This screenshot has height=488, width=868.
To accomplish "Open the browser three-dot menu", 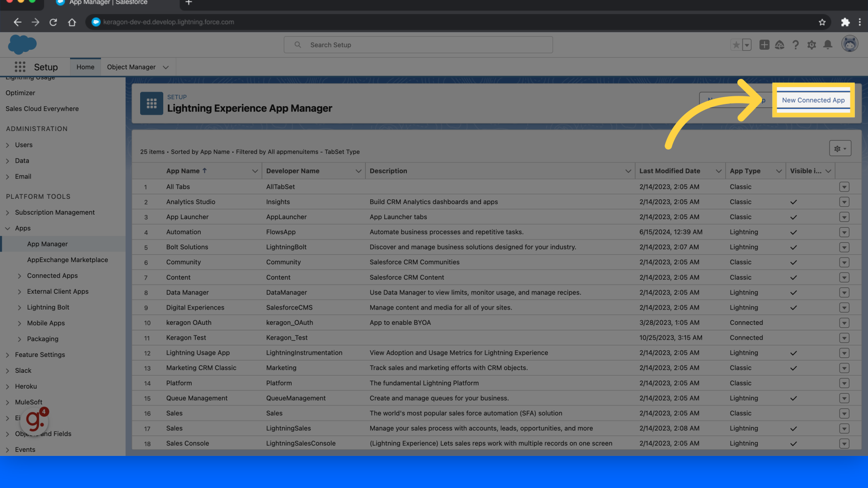I will click(860, 22).
